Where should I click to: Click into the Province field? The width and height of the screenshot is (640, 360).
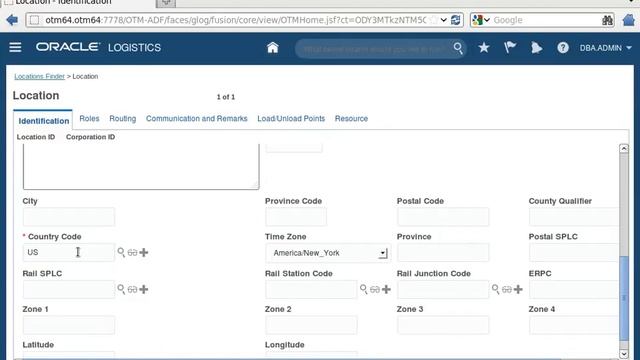[x=442, y=253]
